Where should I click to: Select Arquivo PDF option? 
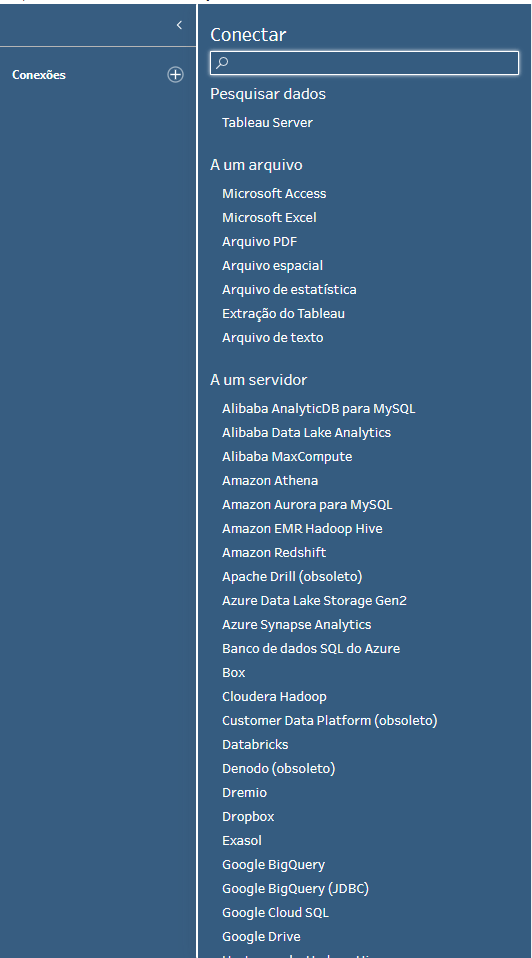tap(259, 241)
